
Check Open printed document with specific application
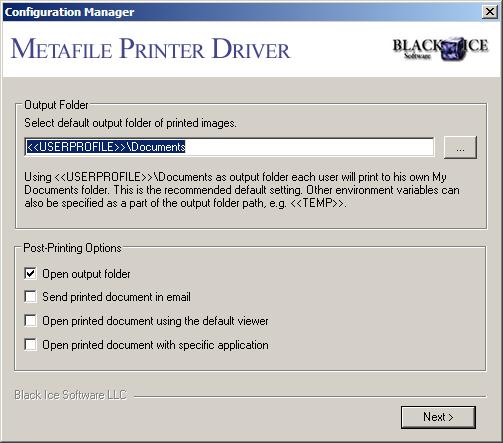tap(30, 345)
